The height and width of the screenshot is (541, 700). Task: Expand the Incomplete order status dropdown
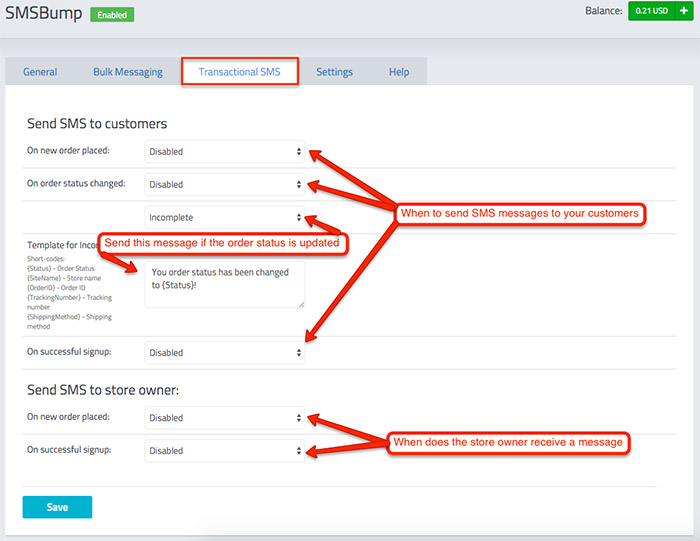tap(225, 217)
